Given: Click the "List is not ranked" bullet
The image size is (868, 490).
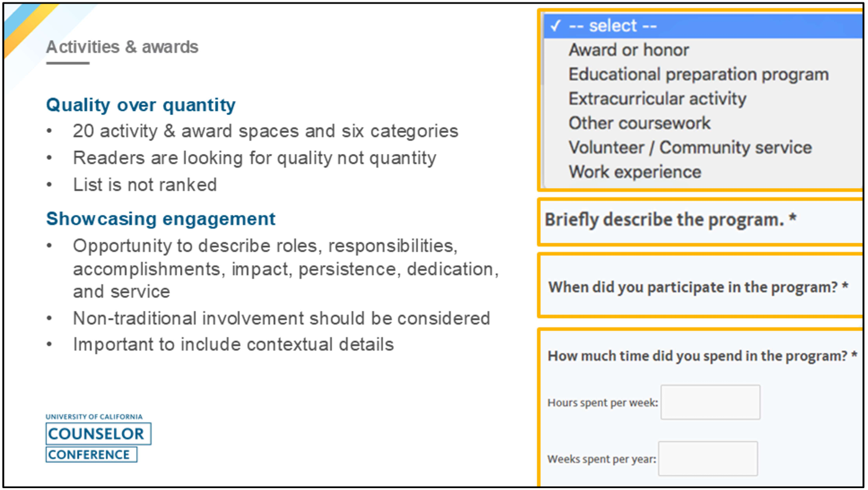Looking at the screenshot, I should pos(145,185).
